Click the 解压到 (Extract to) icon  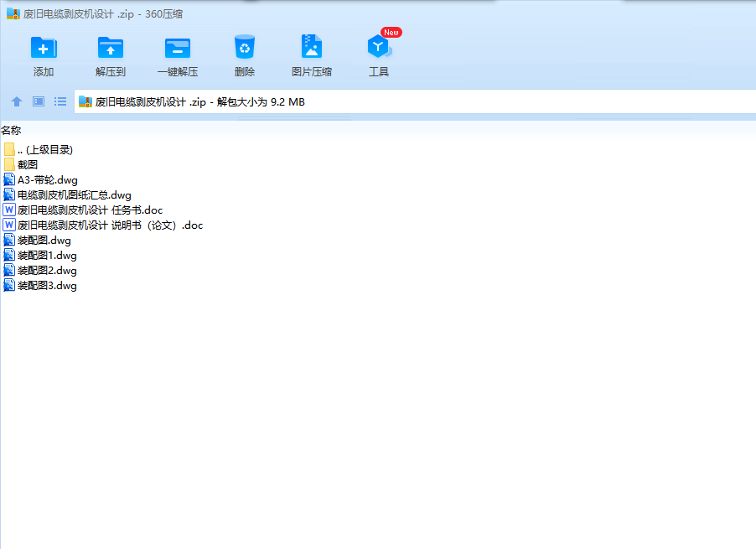[111, 48]
